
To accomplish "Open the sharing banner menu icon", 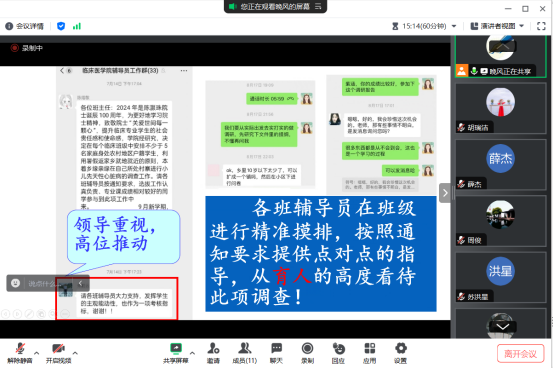I will point(318,6).
